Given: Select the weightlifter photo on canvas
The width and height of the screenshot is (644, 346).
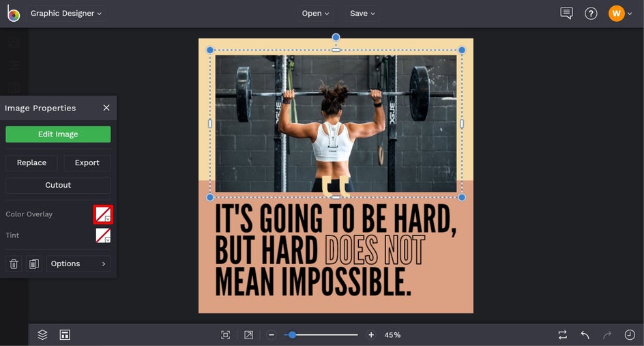Looking at the screenshot, I should [336, 124].
